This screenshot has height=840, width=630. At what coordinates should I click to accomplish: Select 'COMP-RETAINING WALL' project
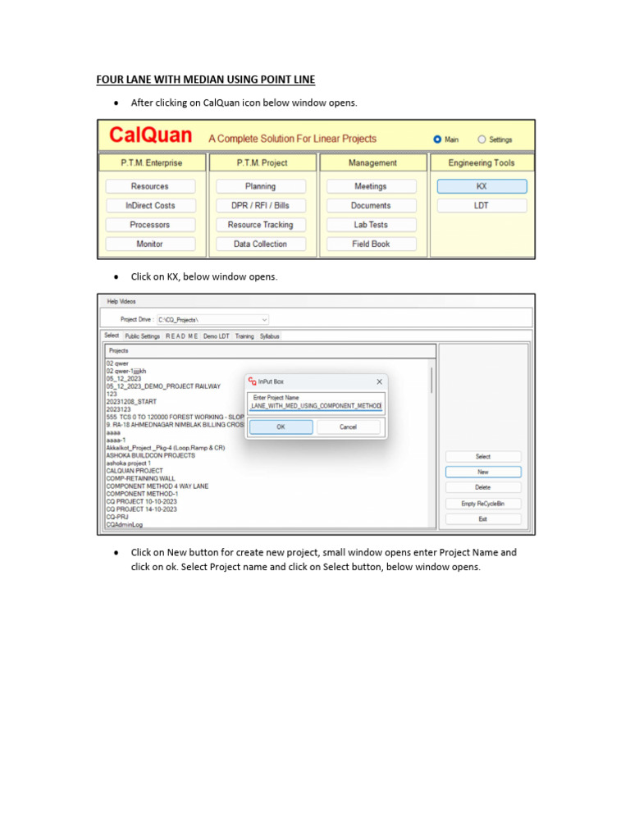click(x=140, y=478)
